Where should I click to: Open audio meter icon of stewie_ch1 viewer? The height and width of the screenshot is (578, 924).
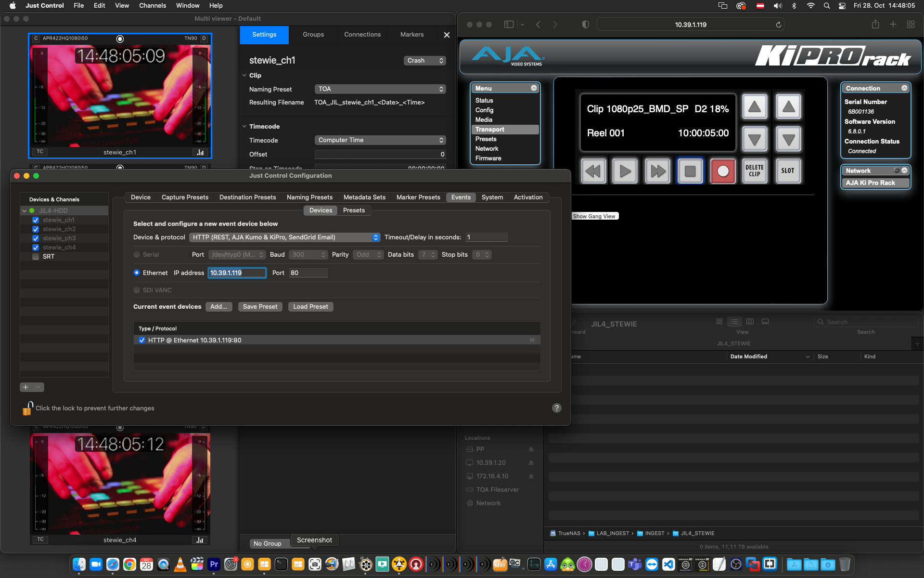tap(200, 152)
